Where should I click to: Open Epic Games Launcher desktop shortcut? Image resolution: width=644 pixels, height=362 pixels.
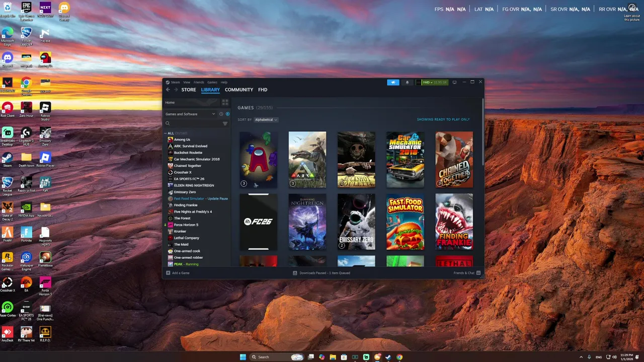[26, 11]
